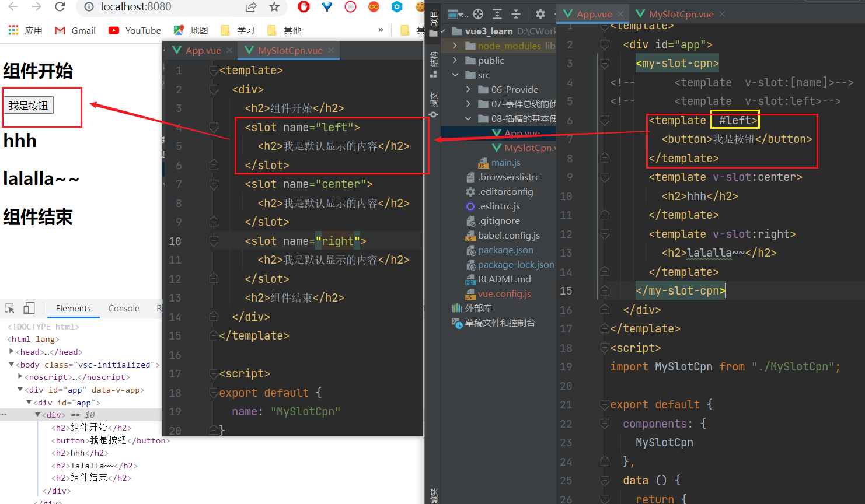Switch to the DevTools Elements tab
865x504 pixels.
[x=73, y=309]
